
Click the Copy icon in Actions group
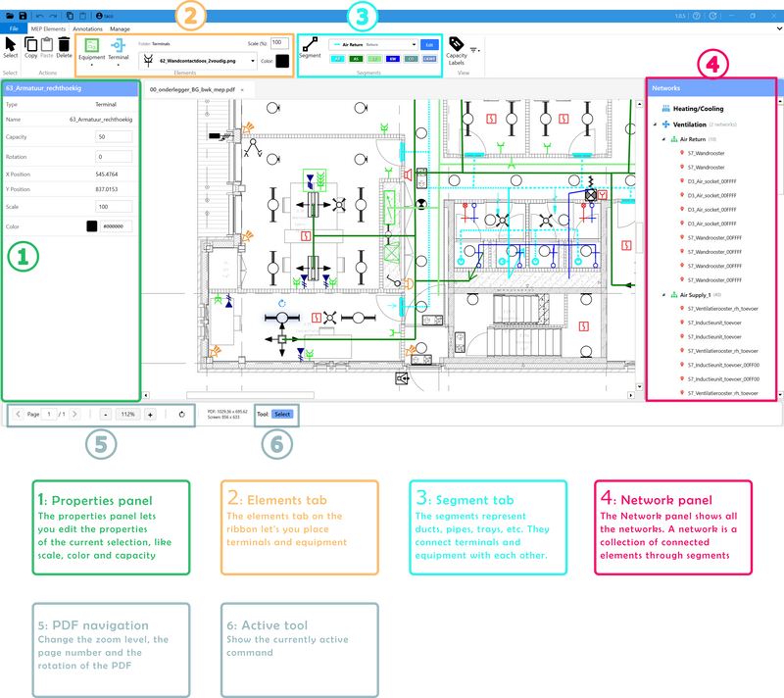pyautogui.click(x=31, y=46)
